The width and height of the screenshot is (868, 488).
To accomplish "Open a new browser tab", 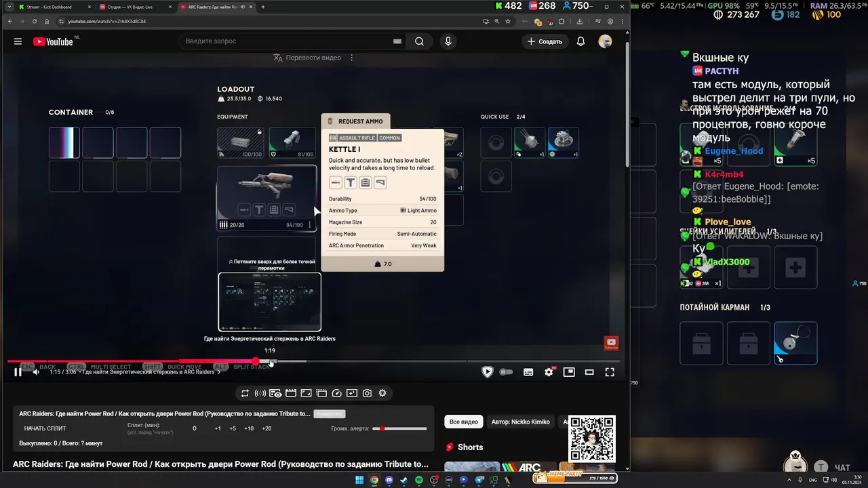I will coord(263,7).
